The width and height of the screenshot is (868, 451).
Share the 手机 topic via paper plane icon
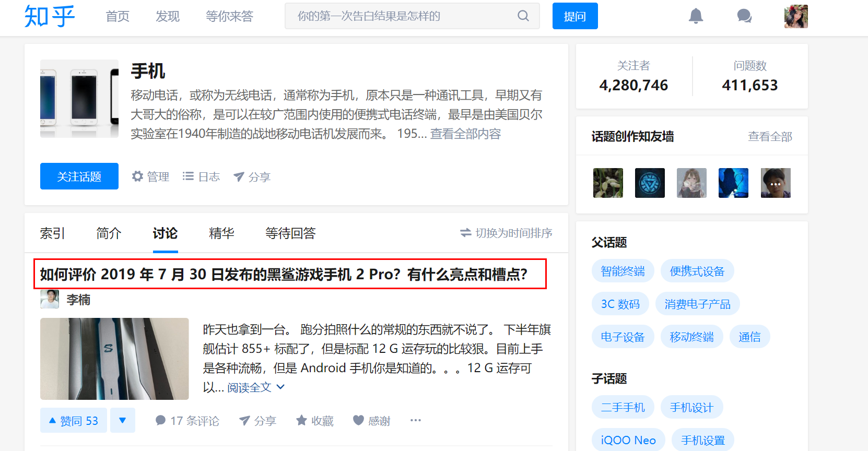tap(239, 177)
